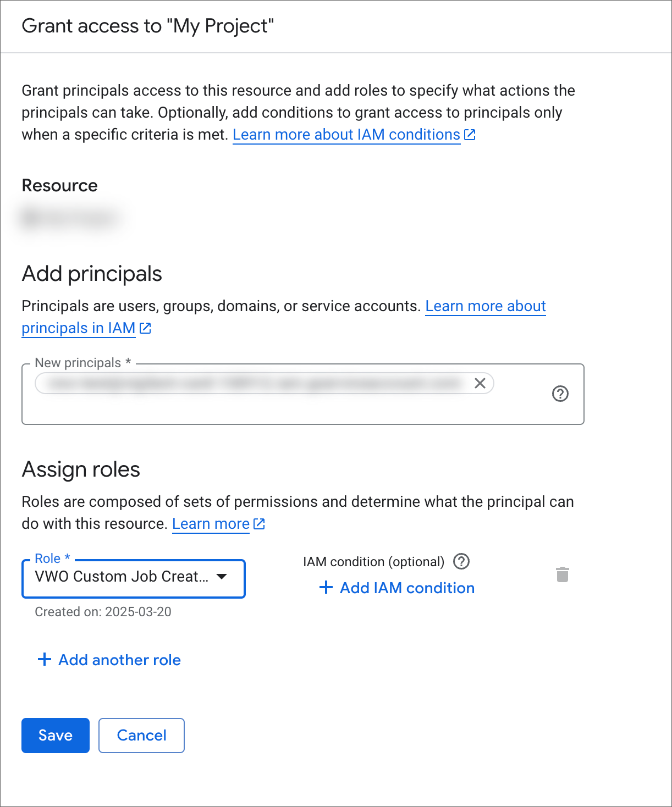
Task: Open Learn more link under Assign roles
Action: point(211,524)
